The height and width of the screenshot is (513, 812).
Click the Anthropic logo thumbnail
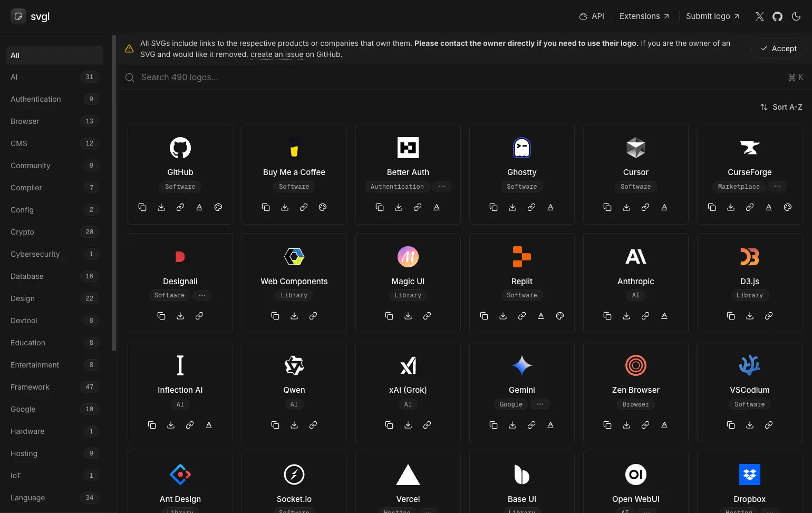[x=636, y=257]
